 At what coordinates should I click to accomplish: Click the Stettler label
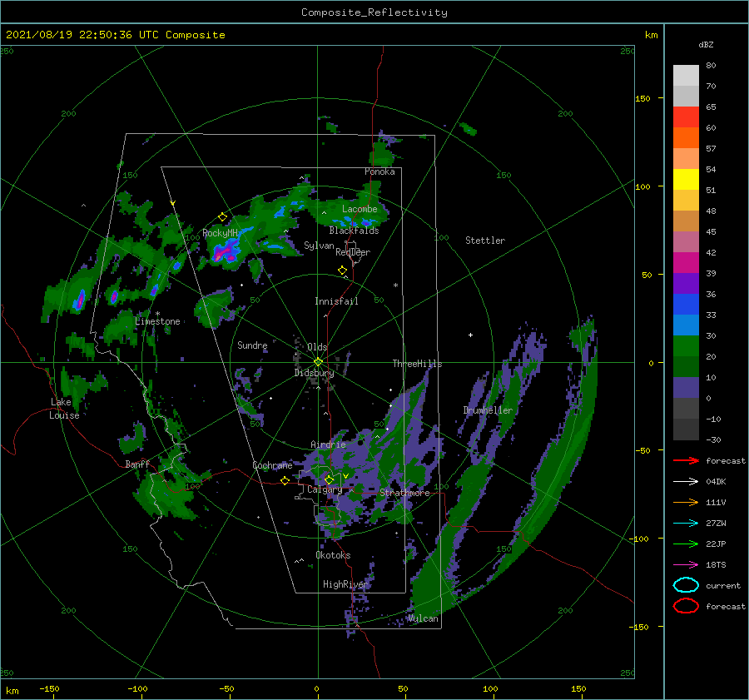(485, 241)
